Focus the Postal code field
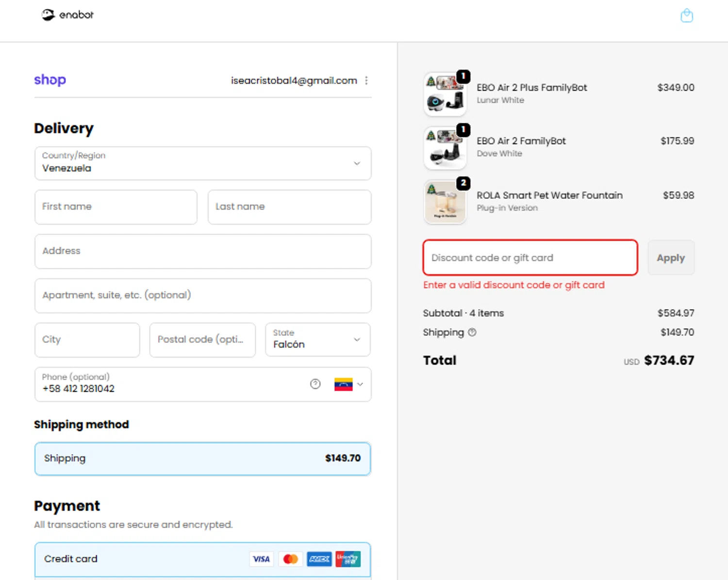The width and height of the screenshot is (728, 580). pyautogui.click(x=202, y=340)
